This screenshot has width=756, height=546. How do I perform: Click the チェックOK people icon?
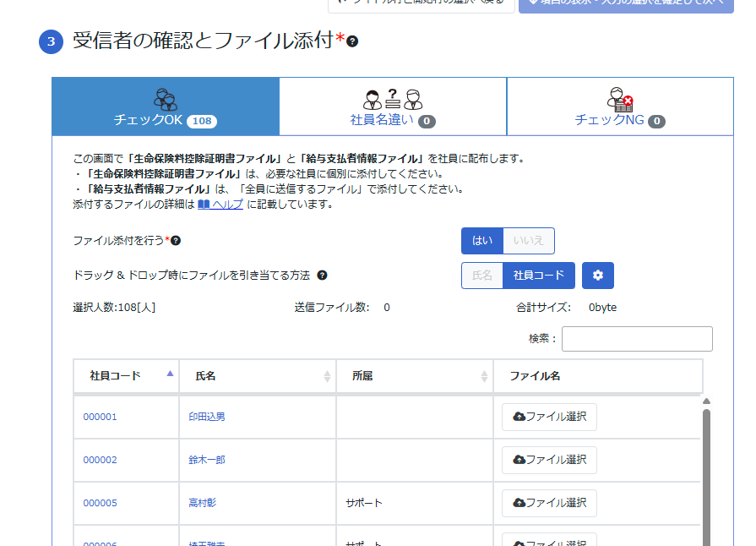[x=166, y=99]
